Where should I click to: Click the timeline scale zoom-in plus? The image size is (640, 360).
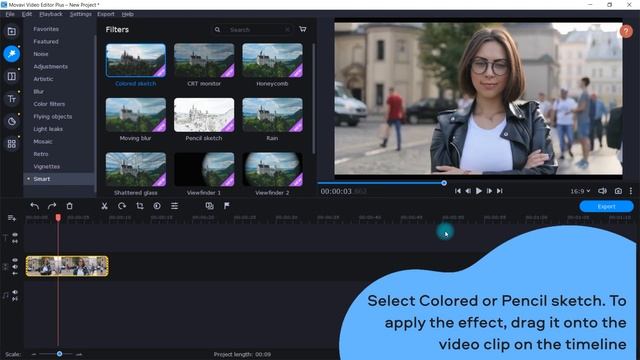pyautogui.click(x=80, y=354)
